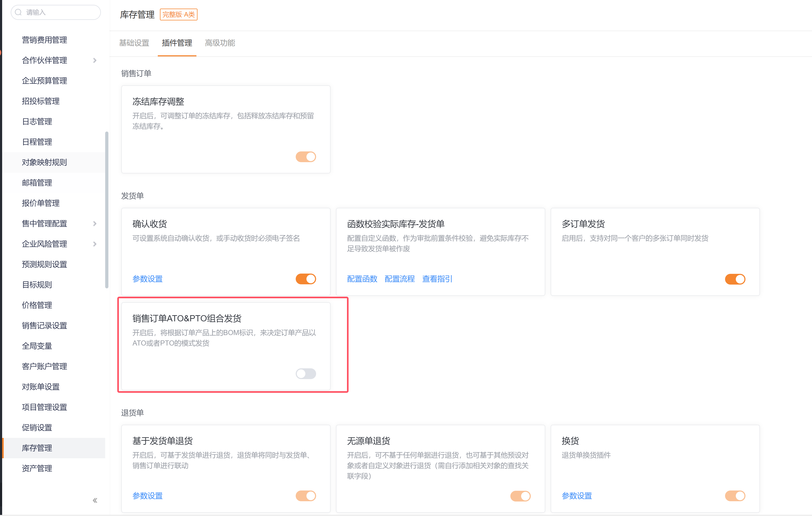
Task: Expand 售中管理配置 chevron
Action: tap(95, 223)
